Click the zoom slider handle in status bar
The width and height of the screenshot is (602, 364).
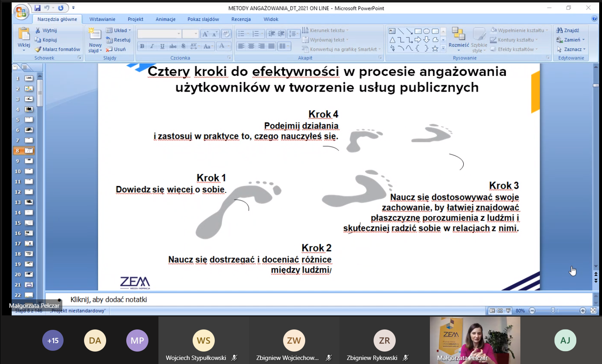[553, 311]
